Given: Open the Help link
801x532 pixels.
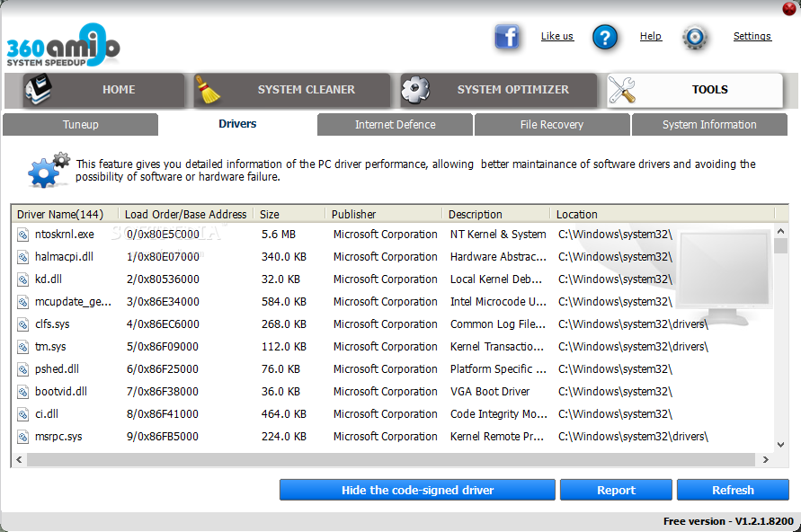Looking at the screenshot, I should click(651, 36).
